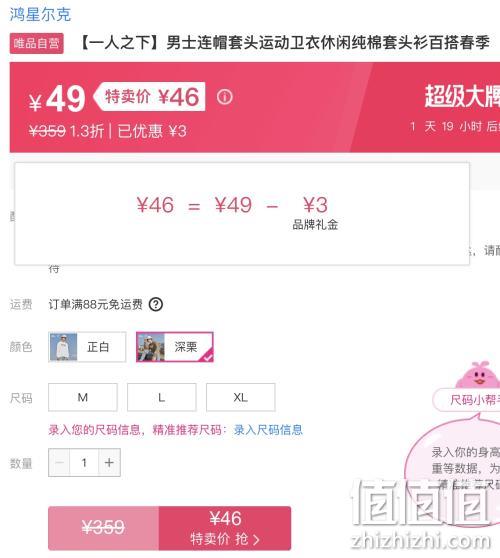This screenshot has height=558, width=500.
Task: Click the pink mascot size helper icon
Action: pyautogui.click(x=478, y=375)
